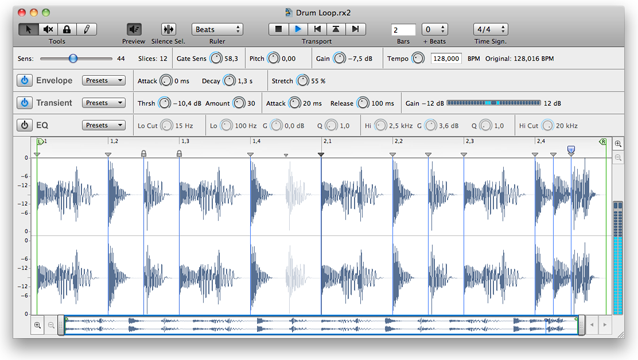638x360 pixels.
Task: Enable the EQ power button
Action: point(24,125)
